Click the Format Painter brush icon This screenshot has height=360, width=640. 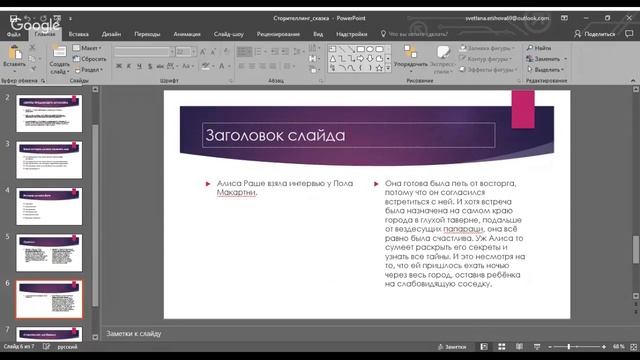(x=33, y=69)
